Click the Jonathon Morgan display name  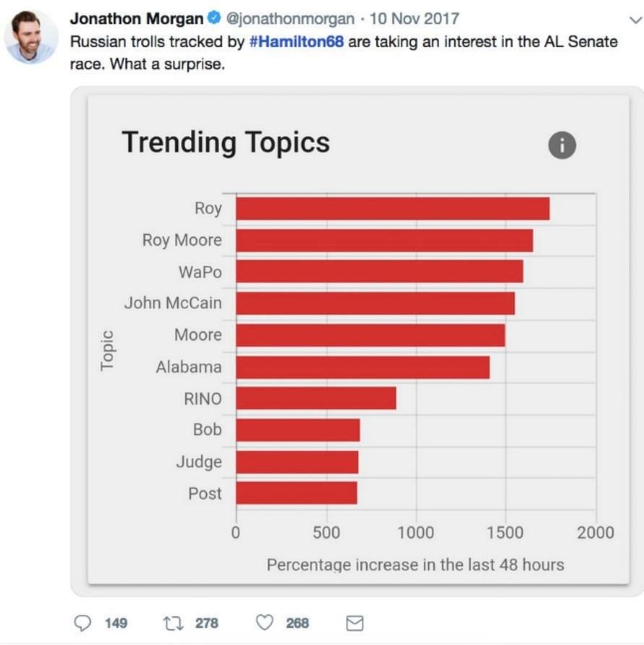[137, 19]
